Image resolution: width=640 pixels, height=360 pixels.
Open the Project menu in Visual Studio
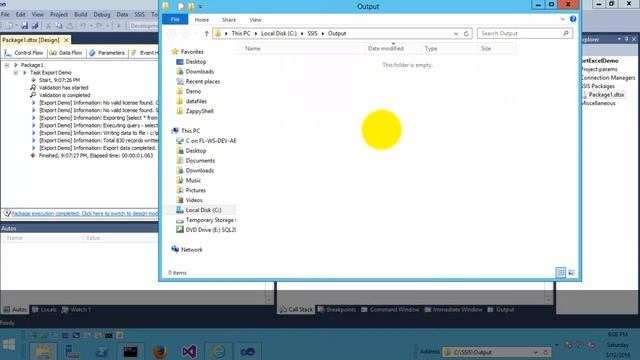59,14
